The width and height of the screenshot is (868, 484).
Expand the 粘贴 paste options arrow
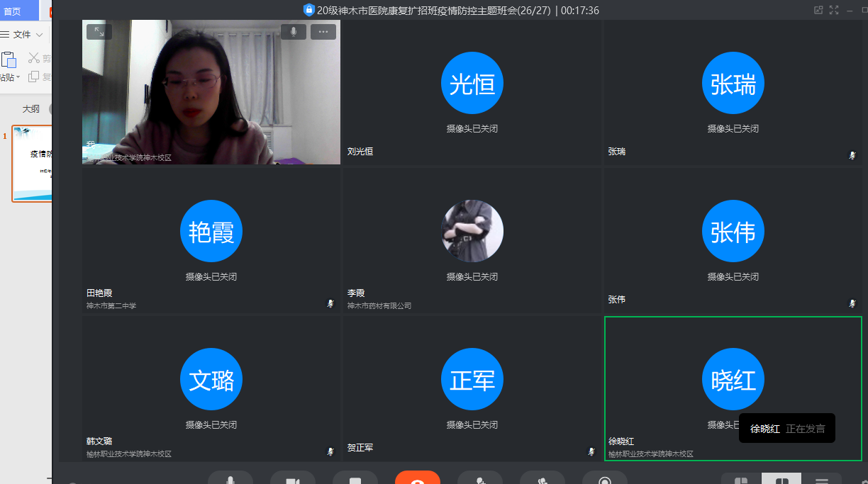coord(18,77)
